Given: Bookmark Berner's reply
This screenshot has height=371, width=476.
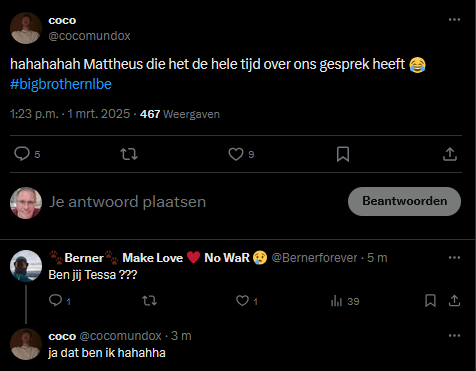Looking at the screenshot, I should pyautogui.click(x=430, y=301).
